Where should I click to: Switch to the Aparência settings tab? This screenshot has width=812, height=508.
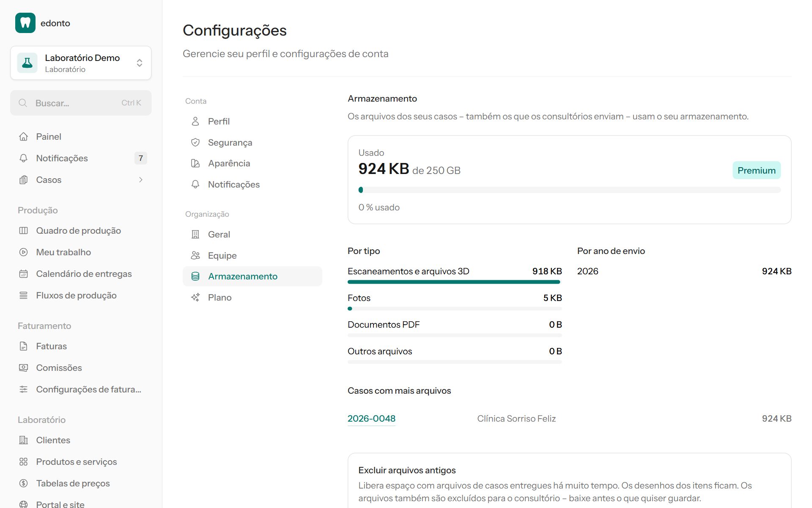click(252, 163)
